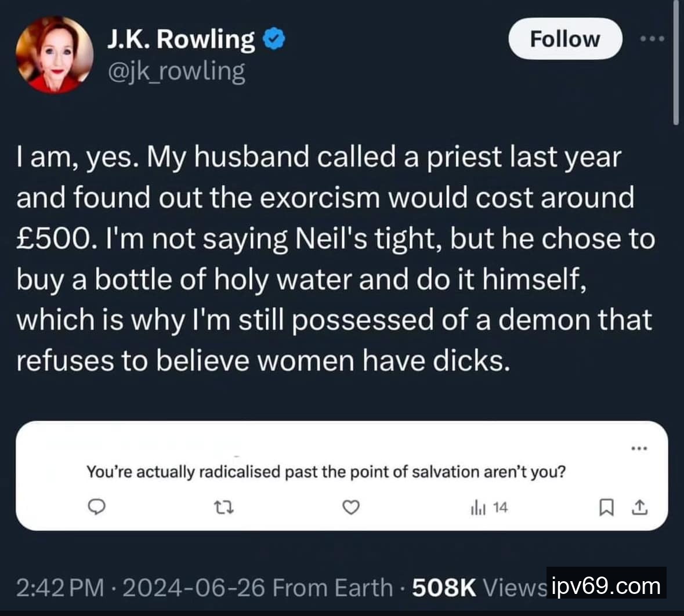This screenshot has height=616, width=684.
Task: Bookmark the quoted tweet
Action: point(606,508)
